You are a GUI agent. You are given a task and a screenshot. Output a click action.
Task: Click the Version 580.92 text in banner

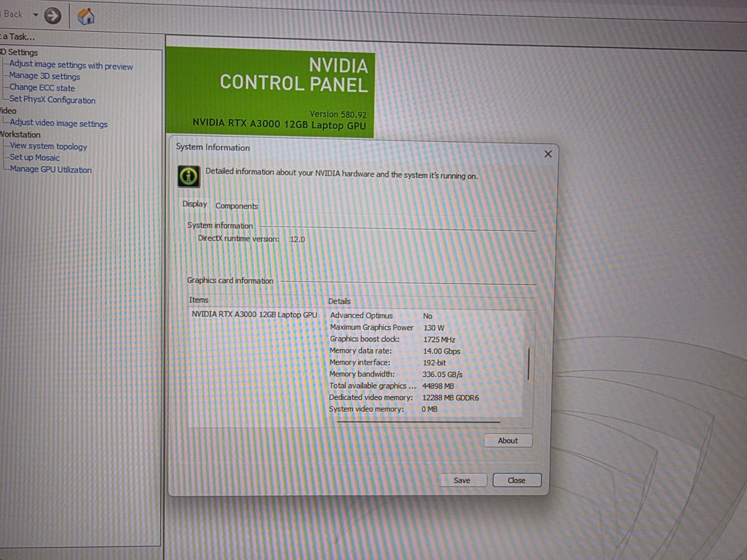coord(338,114)
